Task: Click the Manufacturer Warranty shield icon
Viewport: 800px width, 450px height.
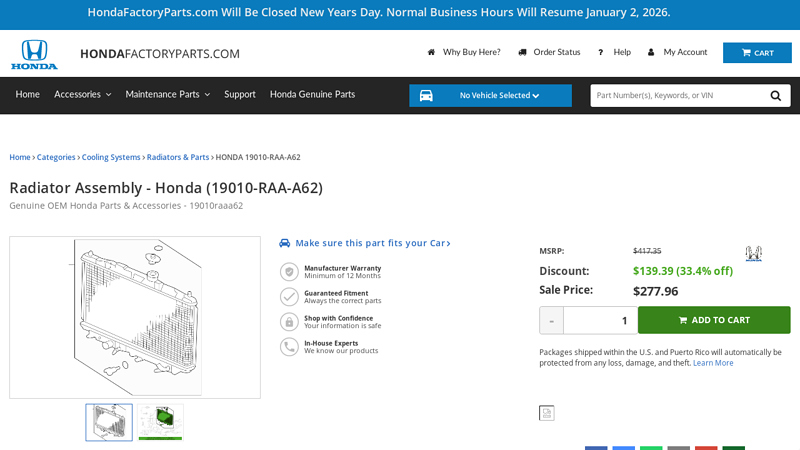Action: pos(289,271)
